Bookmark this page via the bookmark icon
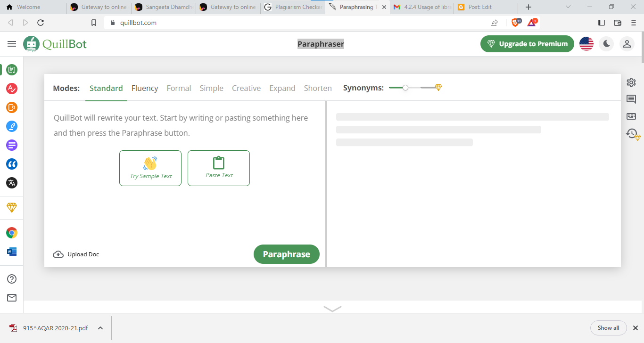The width and height of the screenshot is (644, 343). (94, 23)
